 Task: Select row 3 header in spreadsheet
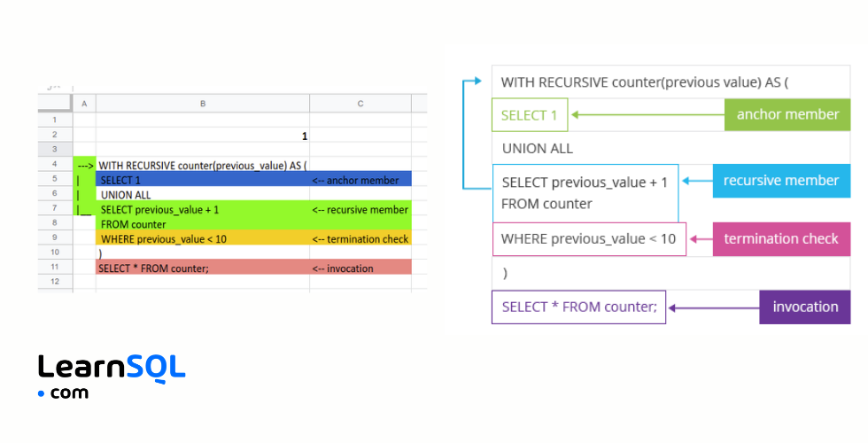pos(55,149)
